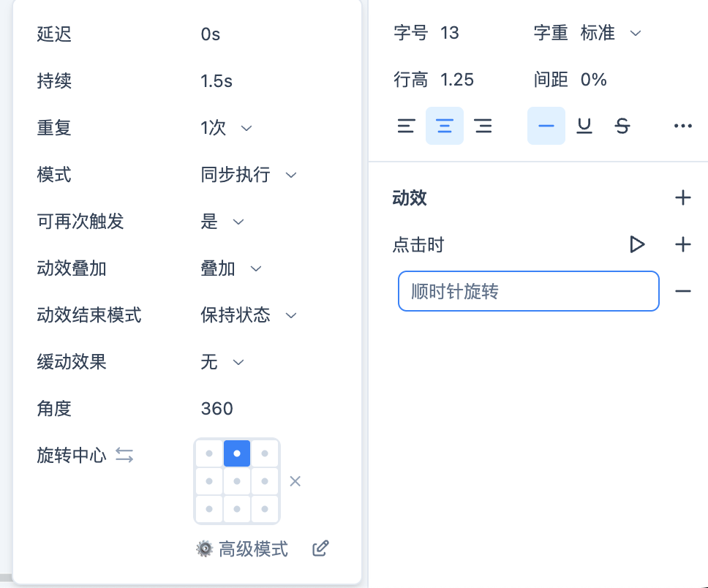Toggle underline text style

pyautogui.click(x=584, y=127)
